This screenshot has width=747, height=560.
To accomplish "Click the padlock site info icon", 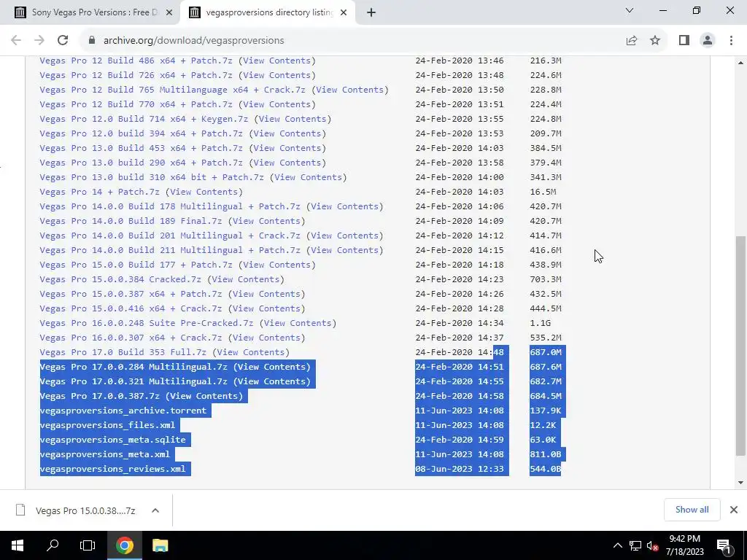I will [x=92, y=41].
